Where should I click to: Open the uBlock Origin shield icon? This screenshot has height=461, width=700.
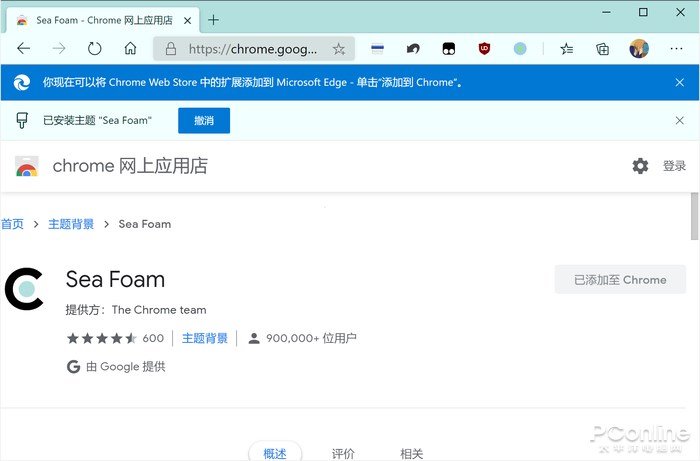coord(484,48)
